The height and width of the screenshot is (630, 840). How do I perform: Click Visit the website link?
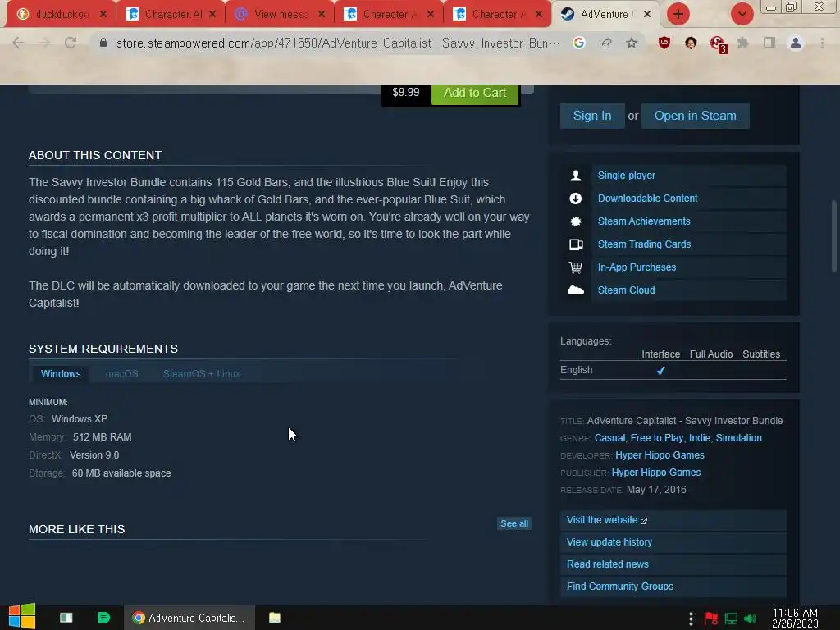(673, 520)
